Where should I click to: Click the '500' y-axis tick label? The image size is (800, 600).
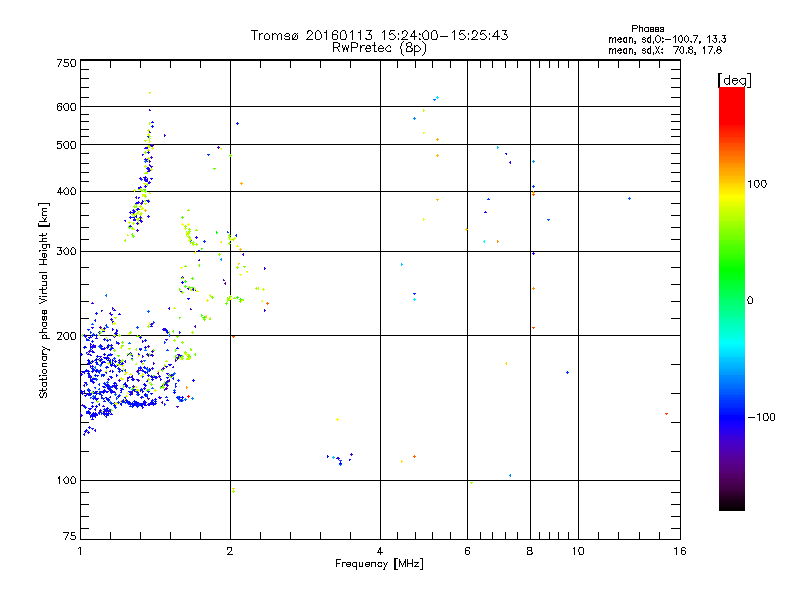[x=66, y=145]
